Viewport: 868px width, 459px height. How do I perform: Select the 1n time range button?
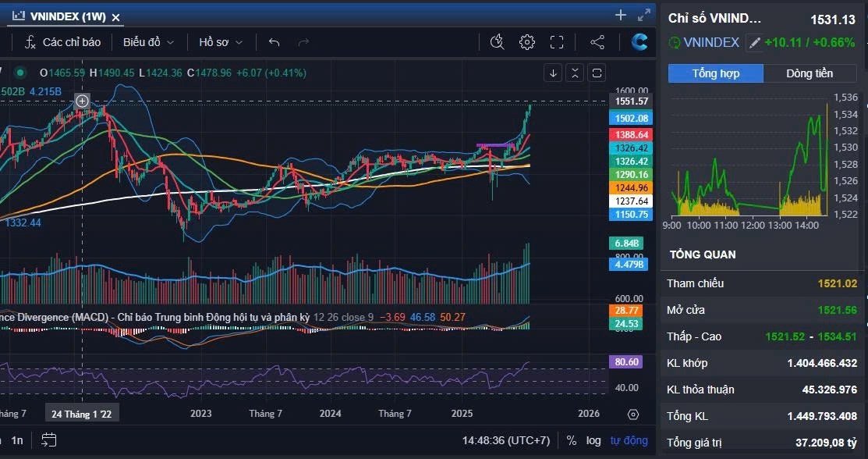click(17, 440)
